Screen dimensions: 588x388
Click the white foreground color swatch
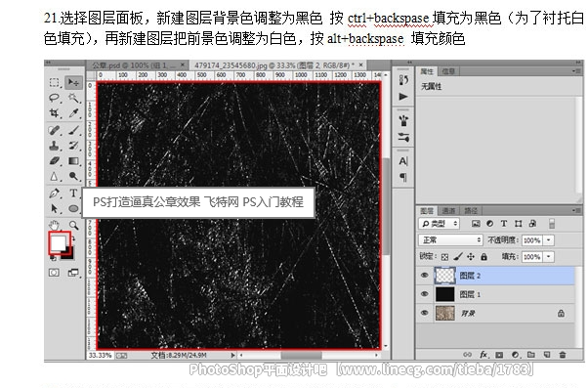59,242
